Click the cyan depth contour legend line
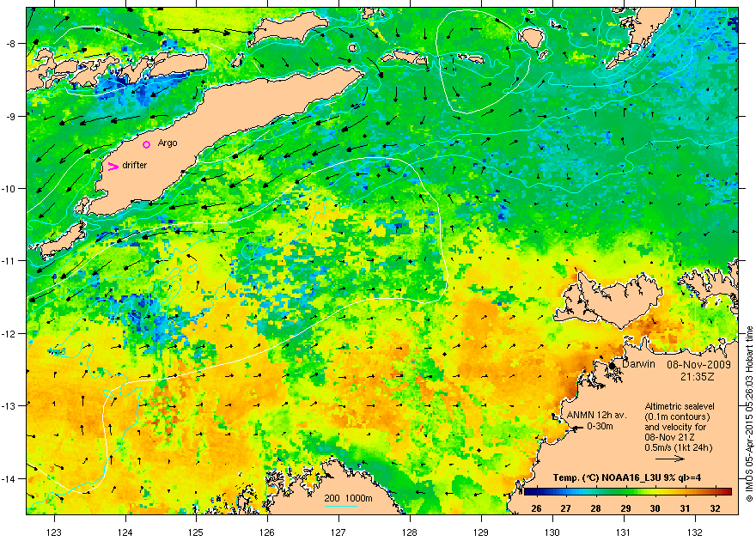Screen dimensions: 756x541 coord(341,506)
